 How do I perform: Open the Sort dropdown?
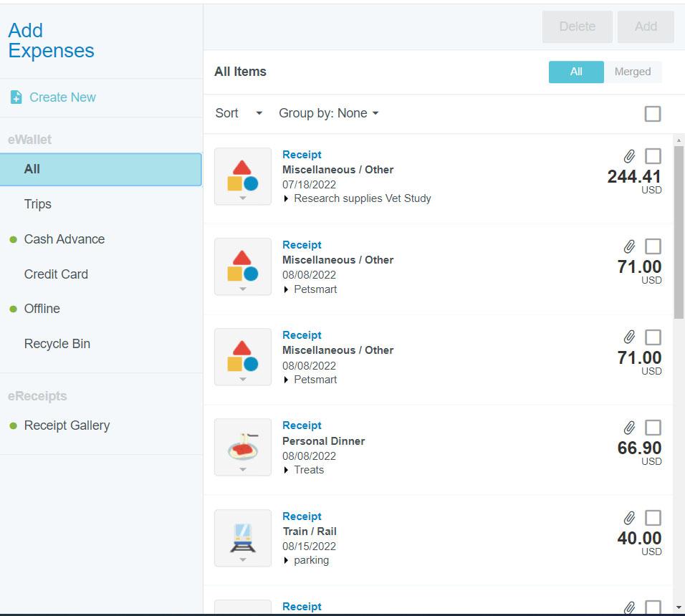tap(239, 113)
